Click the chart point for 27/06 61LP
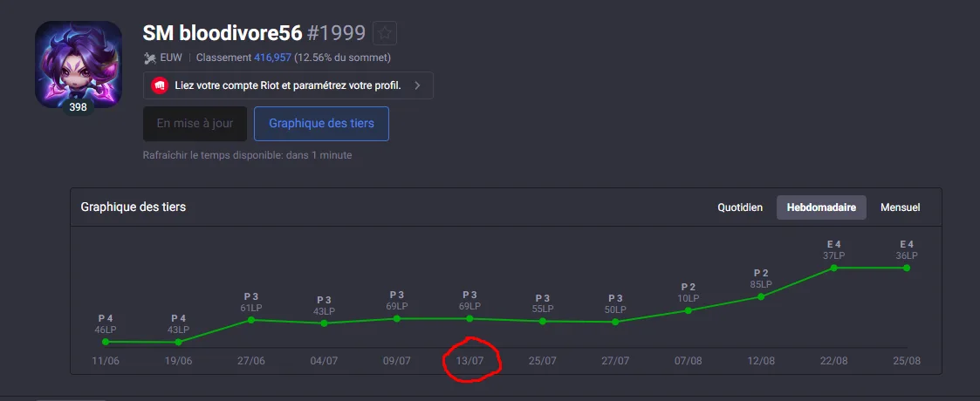The height and width of the screenshot is (401, 980). (251, 320)
